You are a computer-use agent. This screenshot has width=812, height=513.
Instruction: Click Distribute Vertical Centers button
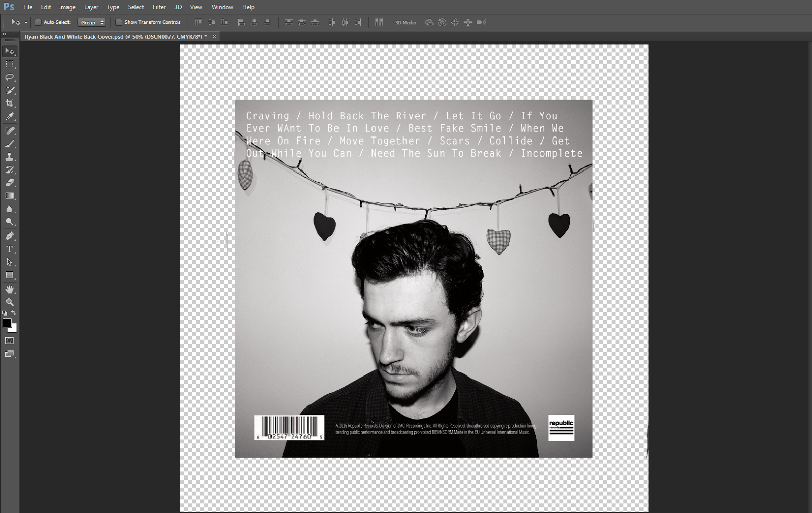[302, 22]
